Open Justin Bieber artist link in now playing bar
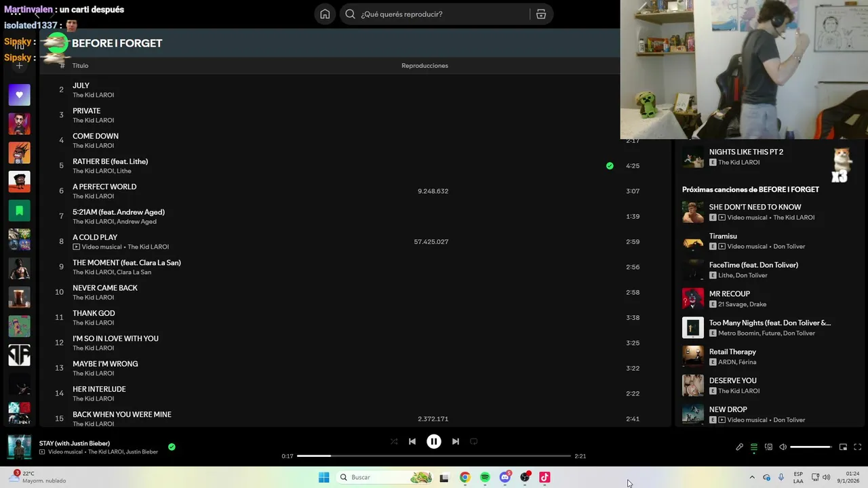This screenshot has height=488, width=868. tap(141, 452)
